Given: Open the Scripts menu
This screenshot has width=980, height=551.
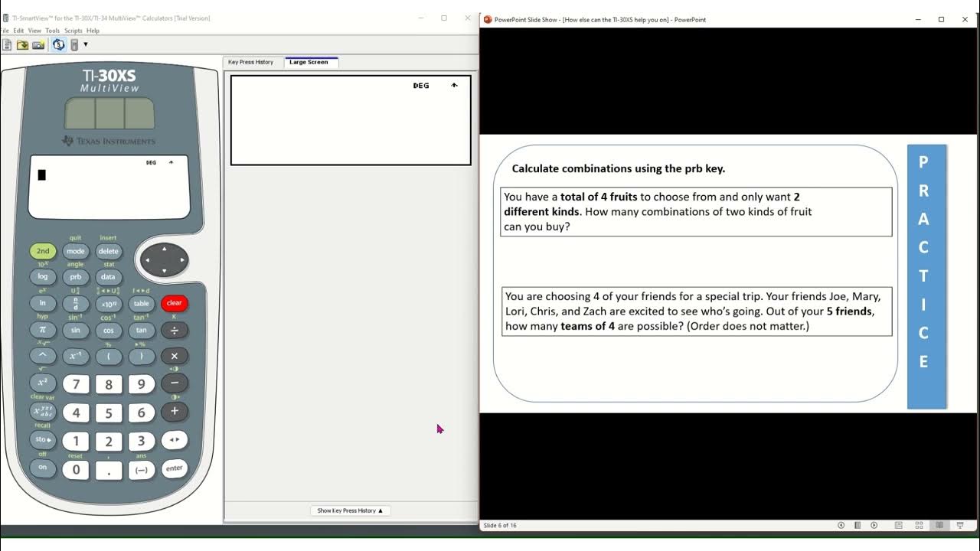Looking at the screenshot, I should 73,31.
